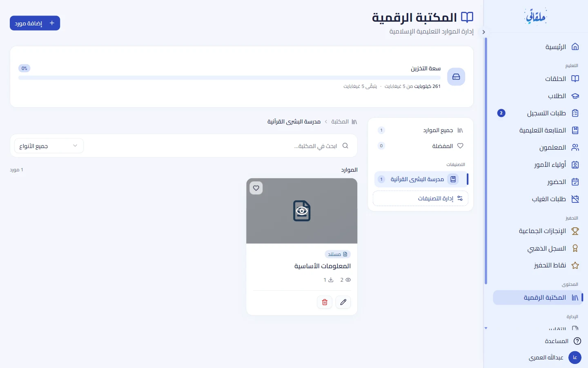Click the heart icon beside المفضلة
Image resolution: width=588 pixels, height=368 pixels.
click(460, 146)
